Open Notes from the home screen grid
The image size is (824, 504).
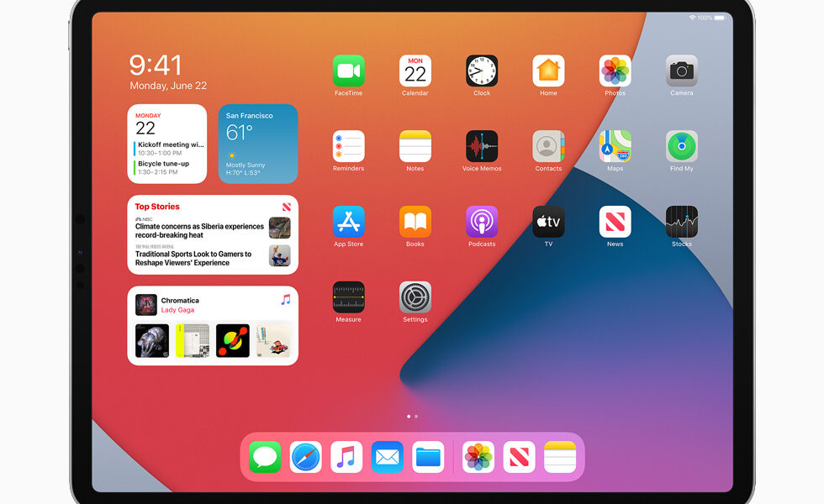pos(415,146)
